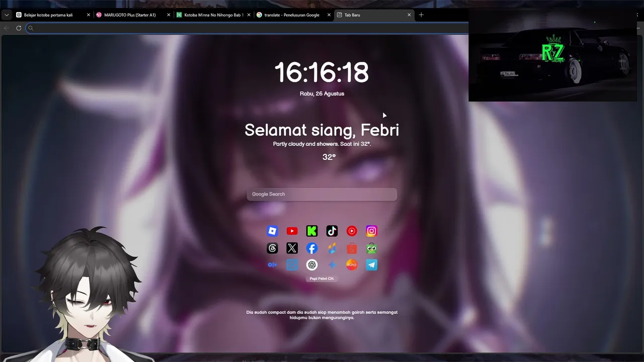Open the blue-and-yellow blocks shortcut icon
The height and width of the screenshot is (362, 644).
pyautogui.click(x=332, y=248)
